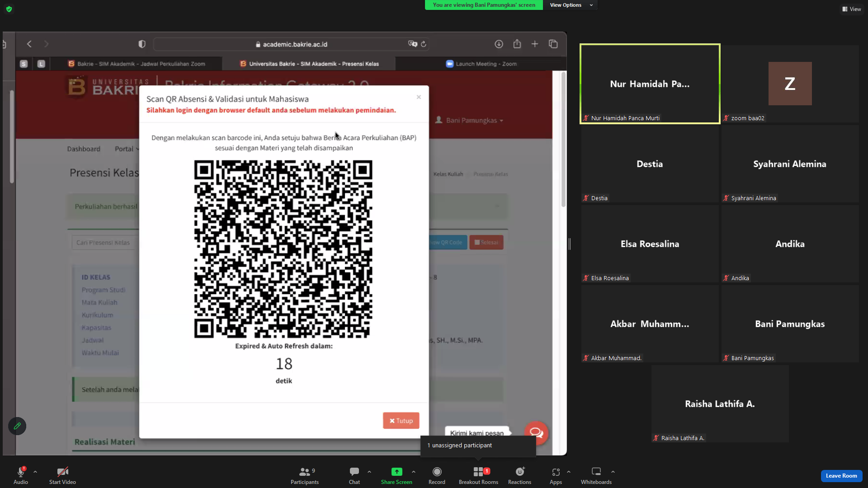Open the browser downloads icon
Image resolution: width=868 pixels, height=488 pixels.
(x=499, y=44)
